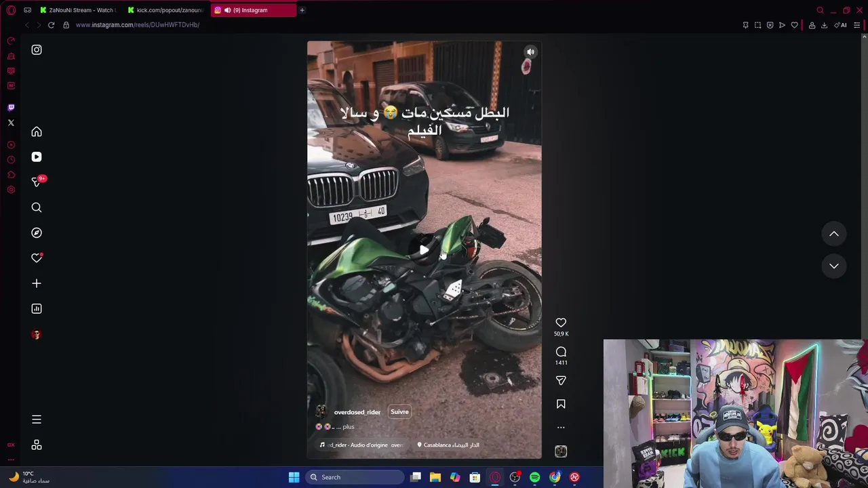The height and width of the screenshot is (488, 868).
Task: Open the tab search magnifier in title bar
Action: [820, 10]
